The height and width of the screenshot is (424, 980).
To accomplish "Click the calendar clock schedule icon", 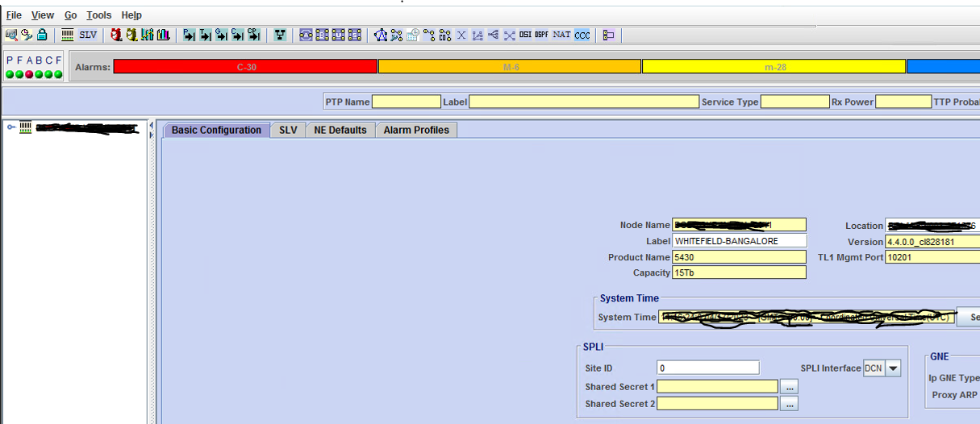I will 412,35.
